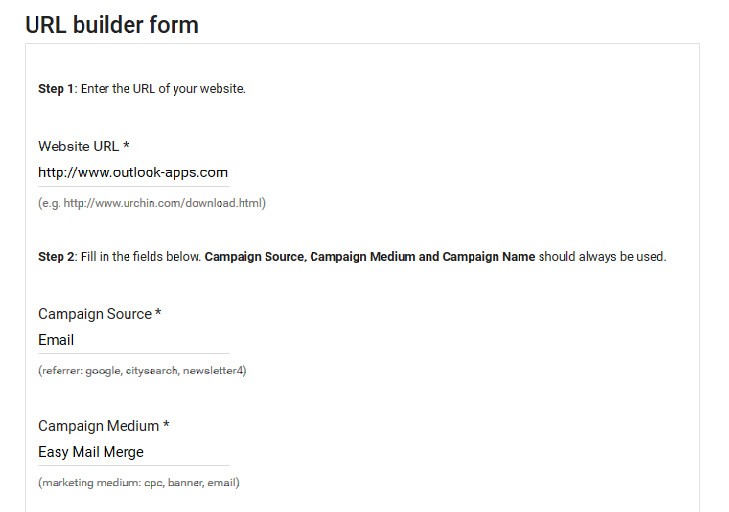Viewport: 729px width, 512px height.
Task: Click the URL builder form heading
Action: (x=112, y=25)
